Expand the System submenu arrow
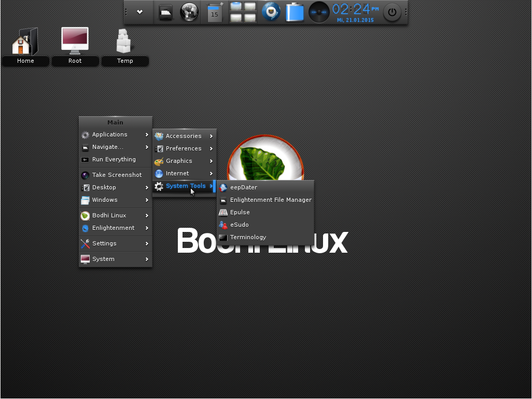This screenshot has width=532, height=399. 147,259
